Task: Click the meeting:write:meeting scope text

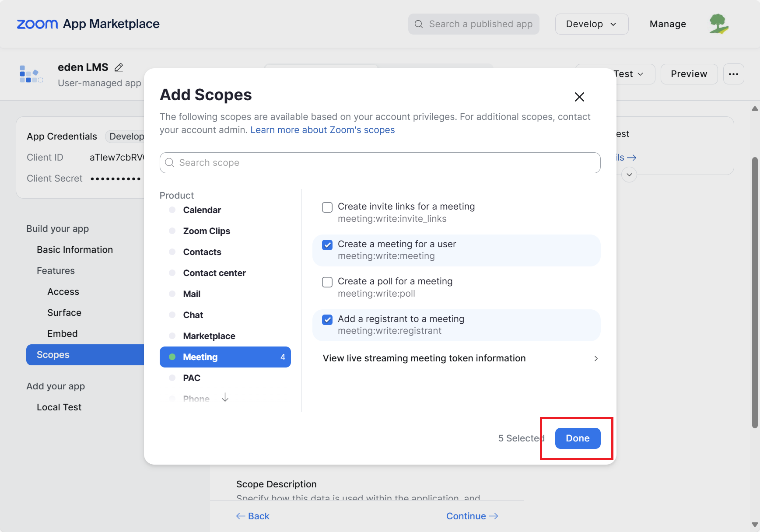Action: [x=386, y=256]
